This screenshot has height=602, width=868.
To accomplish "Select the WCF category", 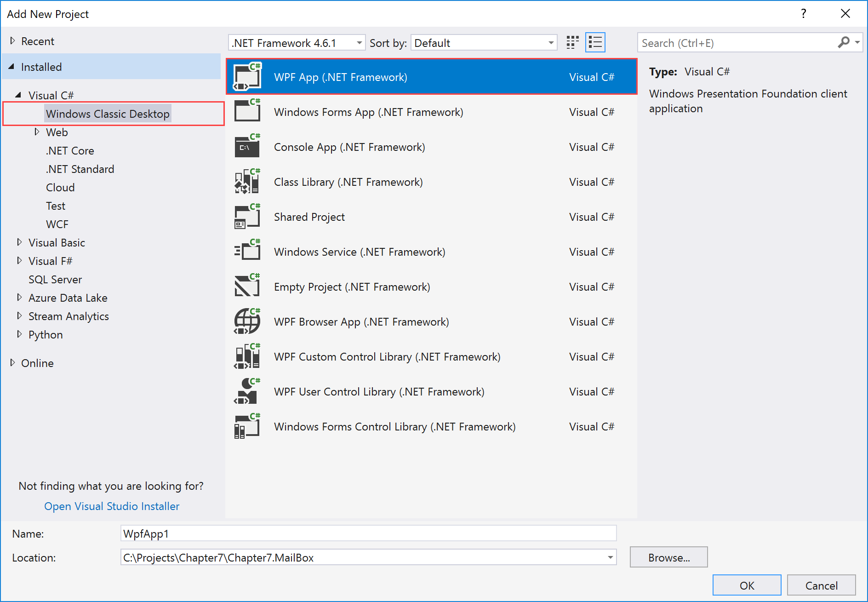I will [57, 224].
